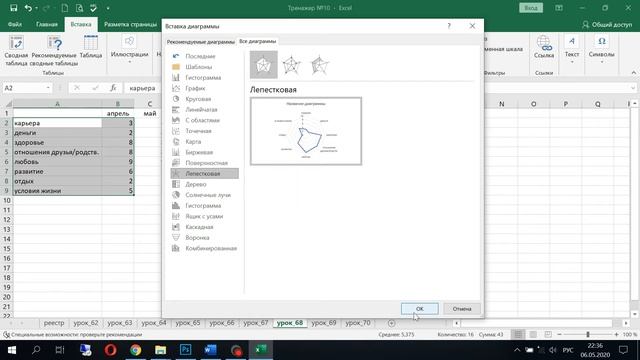640x360 pixels.
Task: Choose Ящик с усами chart type
Action: point(204,216)
